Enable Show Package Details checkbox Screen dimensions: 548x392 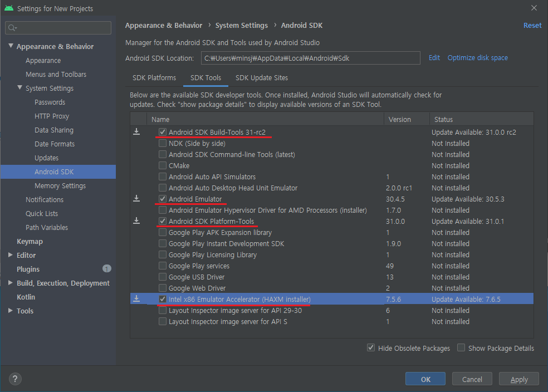(x=461, y=347)
